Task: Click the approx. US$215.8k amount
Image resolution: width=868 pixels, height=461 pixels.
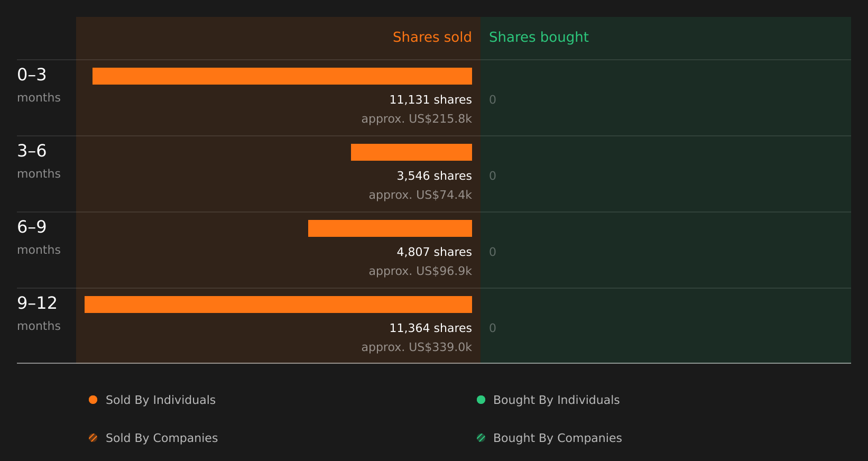Action: click(x=417, y=119)
